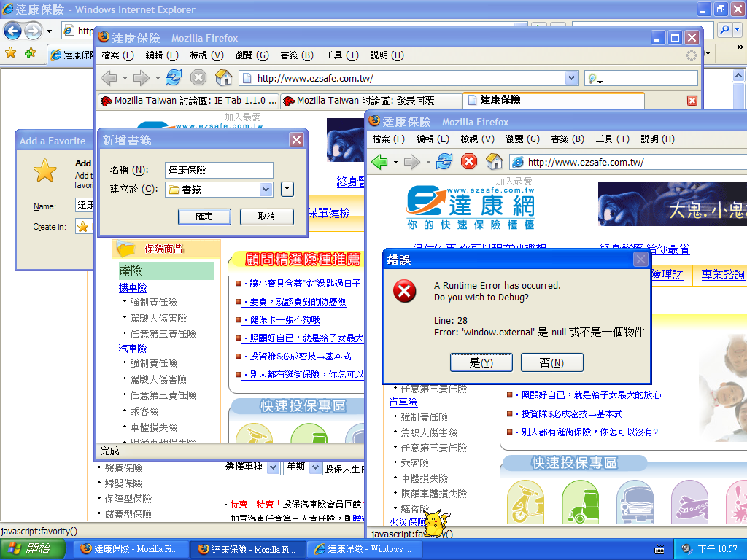
Task: Click the IE search magnifier icon
Action: point(724,29)
